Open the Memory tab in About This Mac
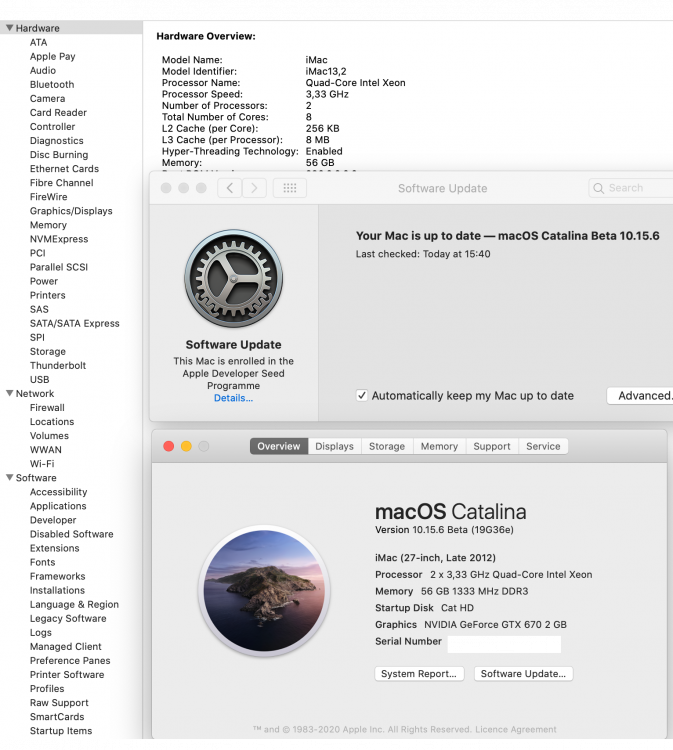This screenshot has height=750, width=673. (x=439, y=446)
